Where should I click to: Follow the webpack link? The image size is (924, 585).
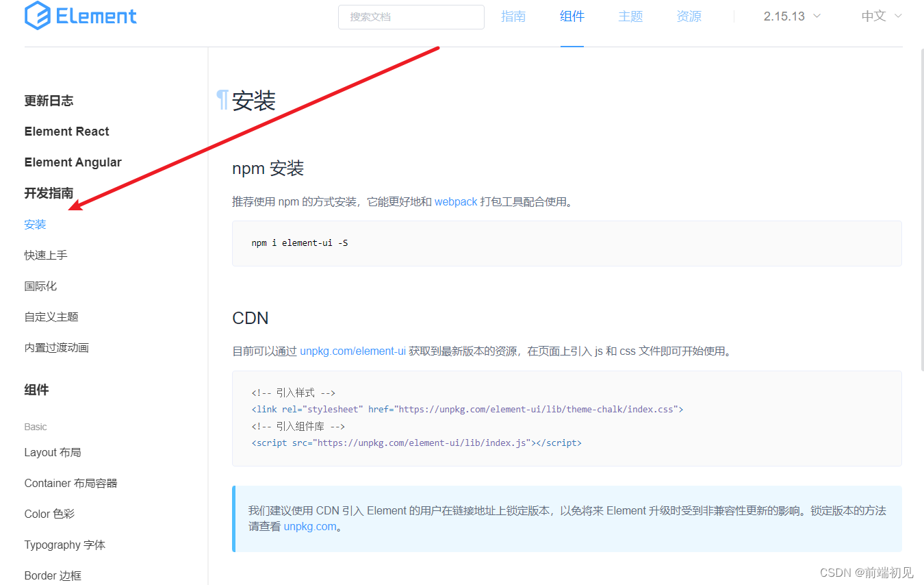click(x=456, y=202)
